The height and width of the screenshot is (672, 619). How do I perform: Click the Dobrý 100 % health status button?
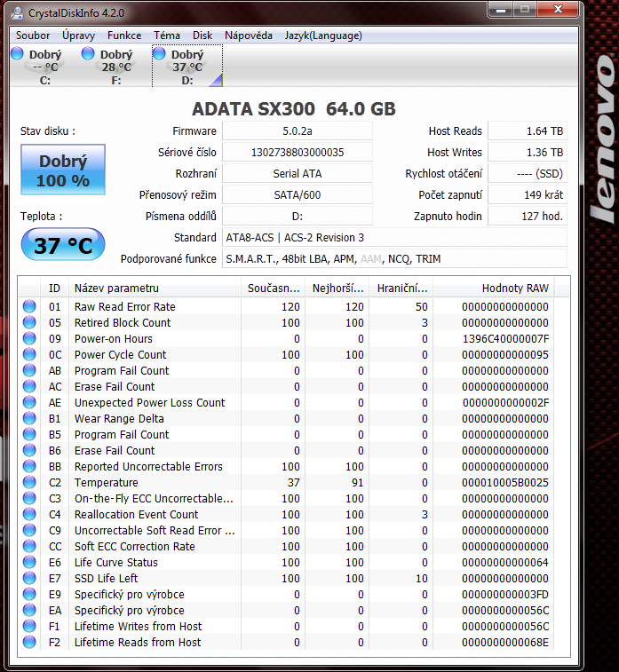[x=63, y=171]
